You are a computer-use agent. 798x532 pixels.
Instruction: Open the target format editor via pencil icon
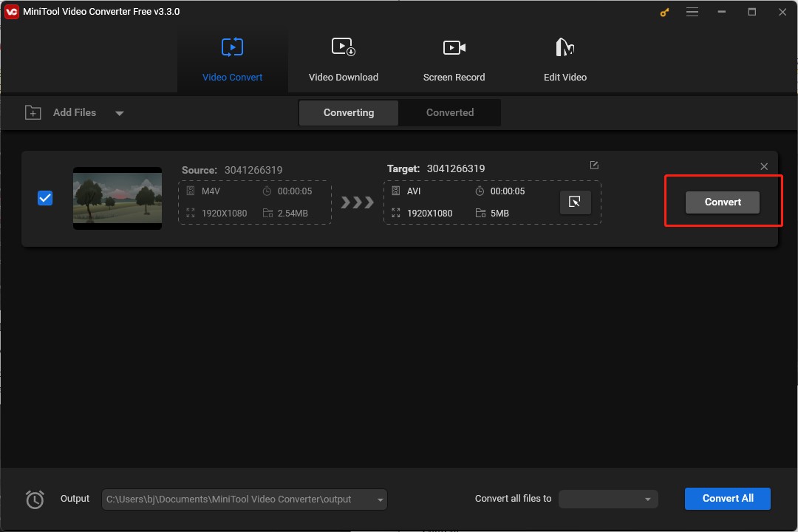click(x=594, y=165)
